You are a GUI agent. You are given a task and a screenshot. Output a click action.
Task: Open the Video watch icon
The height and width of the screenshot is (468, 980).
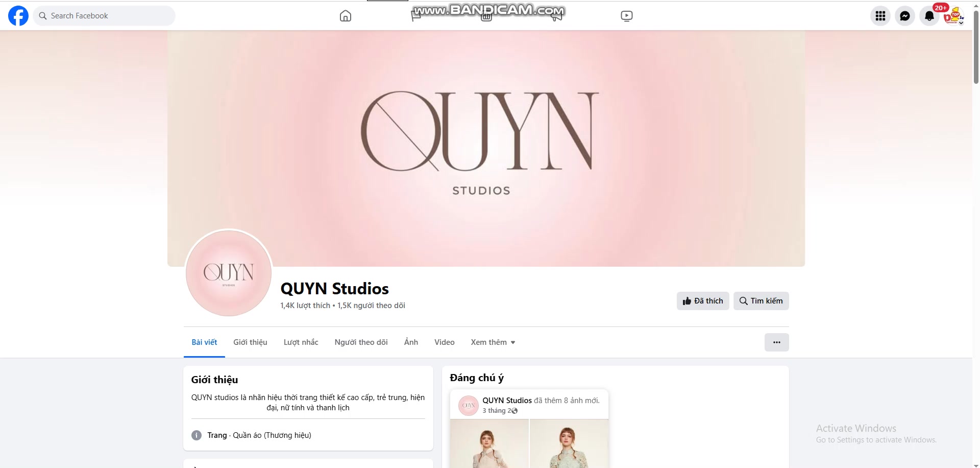click(627, 16)
